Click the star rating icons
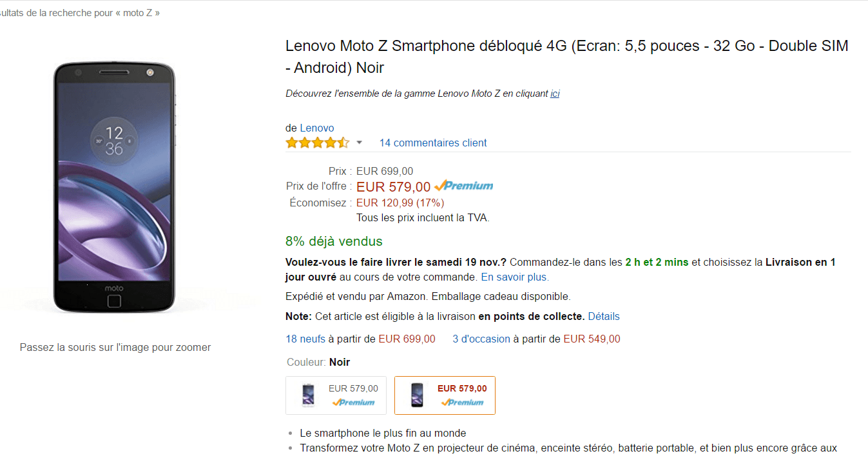Image resolution: width=868 pixels, height=458 pixels. [318, 143]
